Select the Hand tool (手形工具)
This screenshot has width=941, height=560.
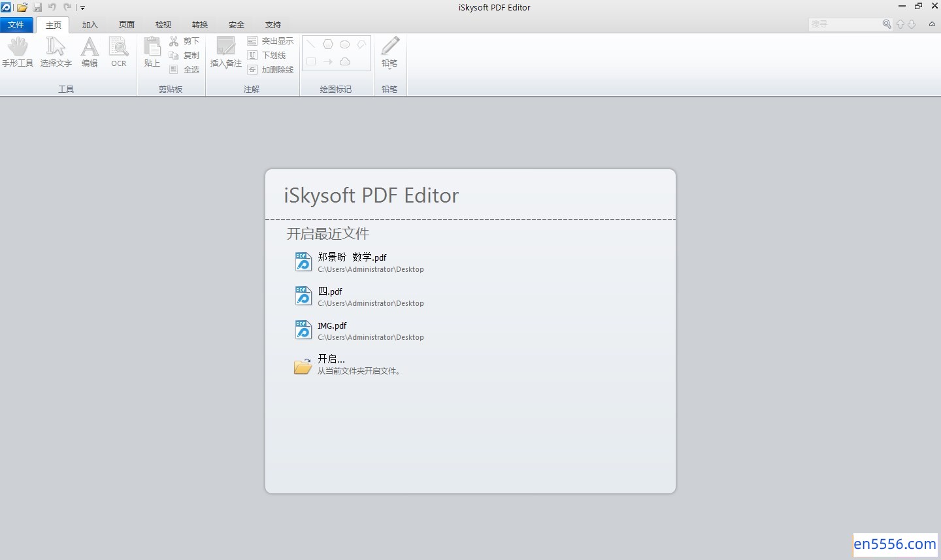pyautogui.click(x=18, y=52)
